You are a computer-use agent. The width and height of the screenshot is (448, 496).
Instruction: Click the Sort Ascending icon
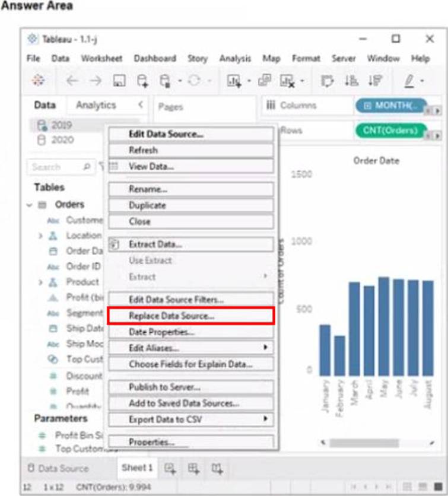click(x=351, y=80)
